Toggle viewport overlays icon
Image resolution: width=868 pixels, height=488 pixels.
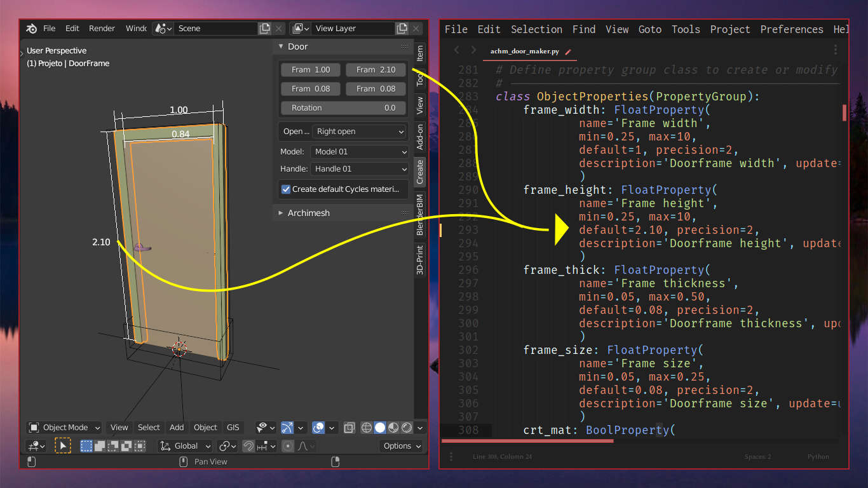point(319,428)
